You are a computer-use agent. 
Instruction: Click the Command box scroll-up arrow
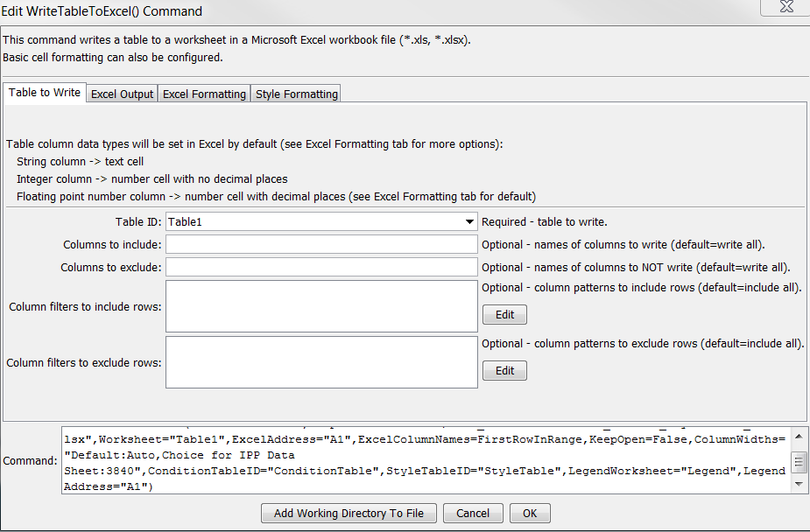[798, 436]
